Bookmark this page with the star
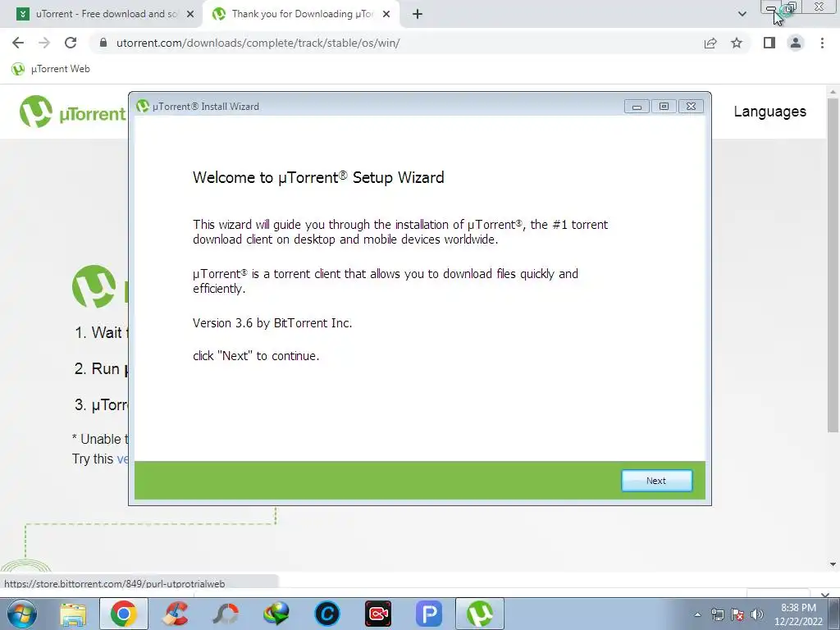This screenshot has width=840, height=630. pyautogui.click(x=737, y=43)
